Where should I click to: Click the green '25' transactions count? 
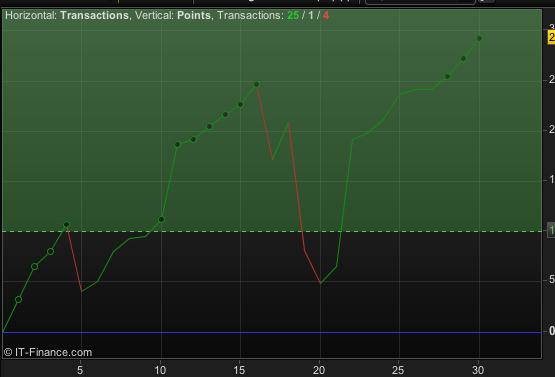tap(293, 16)
